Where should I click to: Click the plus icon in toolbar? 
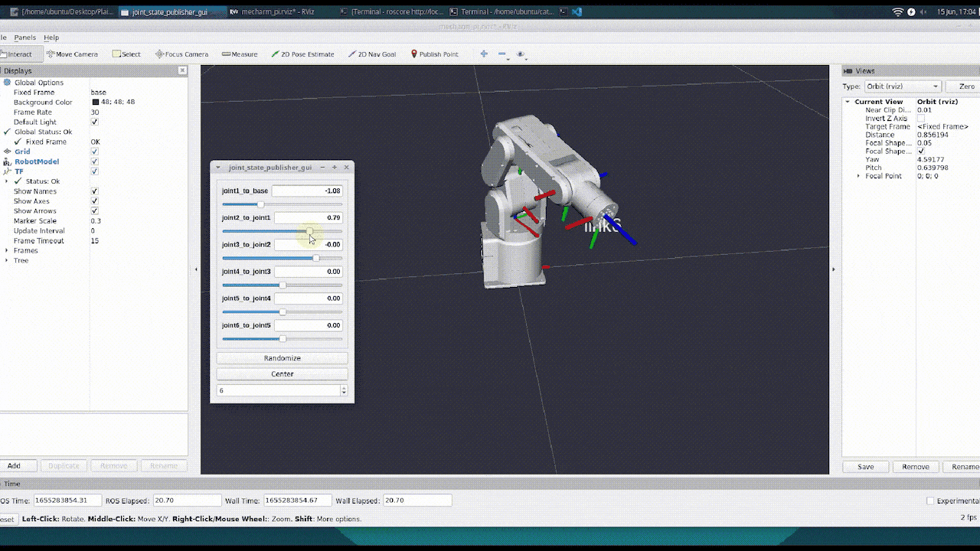[483, 54]
